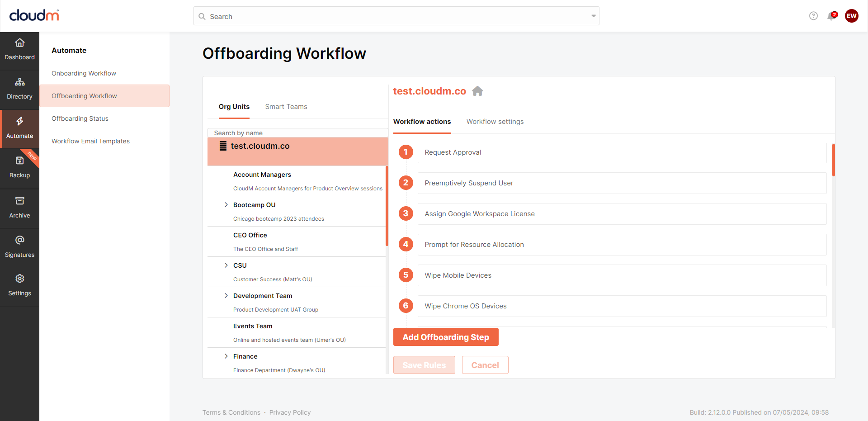Click the notifications bell icon
The height and width of the screenshot is (421, 868).
click(831, 16)
